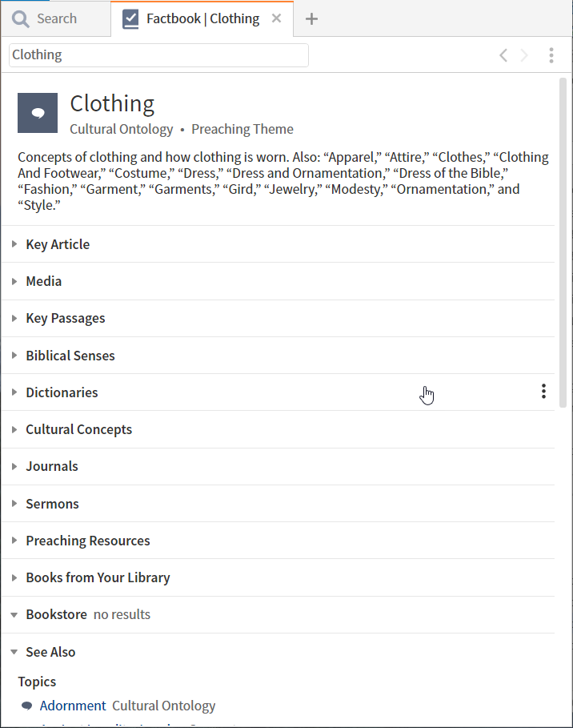Go forward with the right arrow

pos(524,55)
